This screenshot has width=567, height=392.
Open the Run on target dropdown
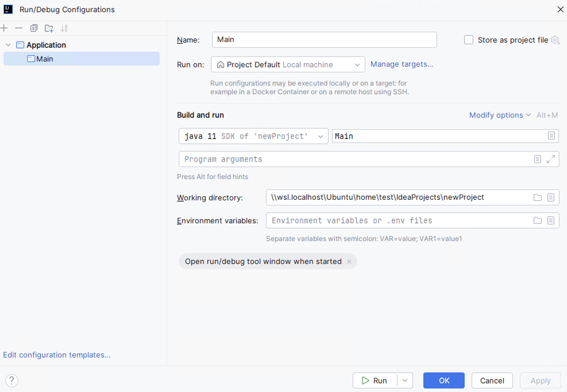[357, 65]
